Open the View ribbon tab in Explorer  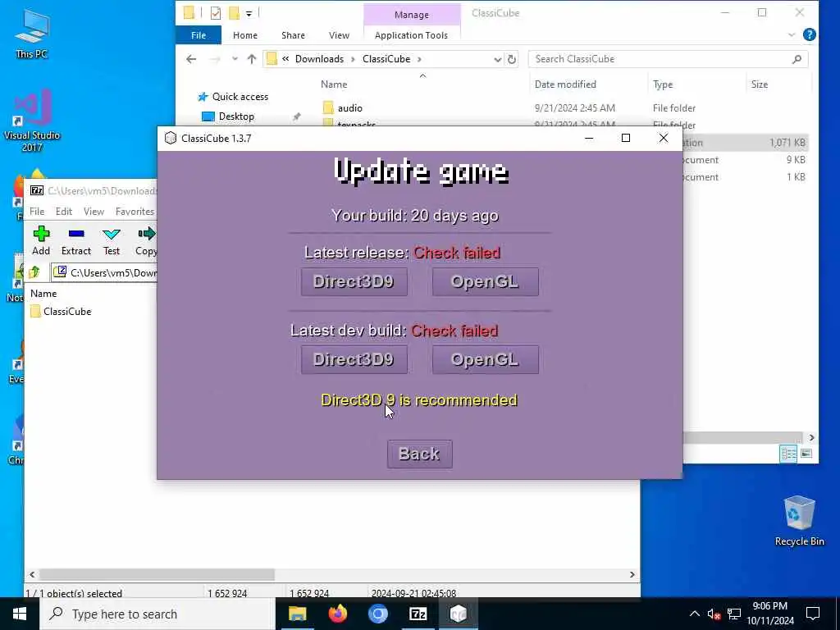point(339,35)
